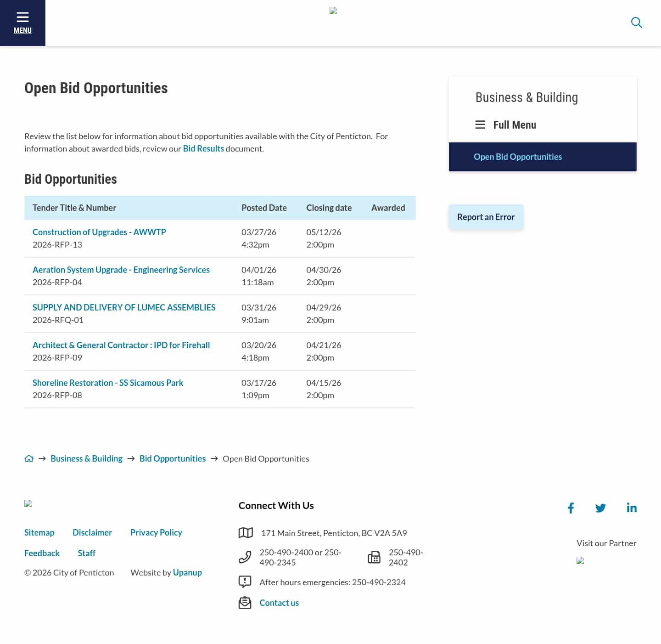Viewport: 661px width, 644px height.
Task: Open the Privacy Policy page
Action: tap(156, 532)
